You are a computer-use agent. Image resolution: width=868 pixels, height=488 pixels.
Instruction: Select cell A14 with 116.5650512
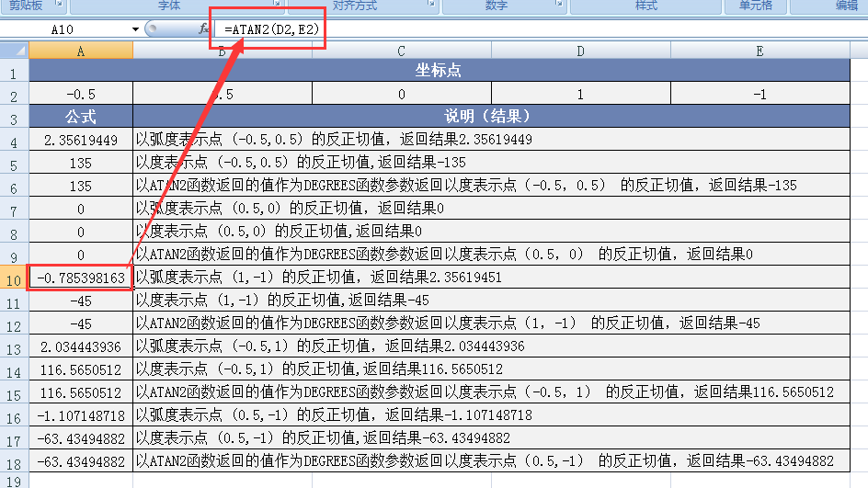coord(81,369)
